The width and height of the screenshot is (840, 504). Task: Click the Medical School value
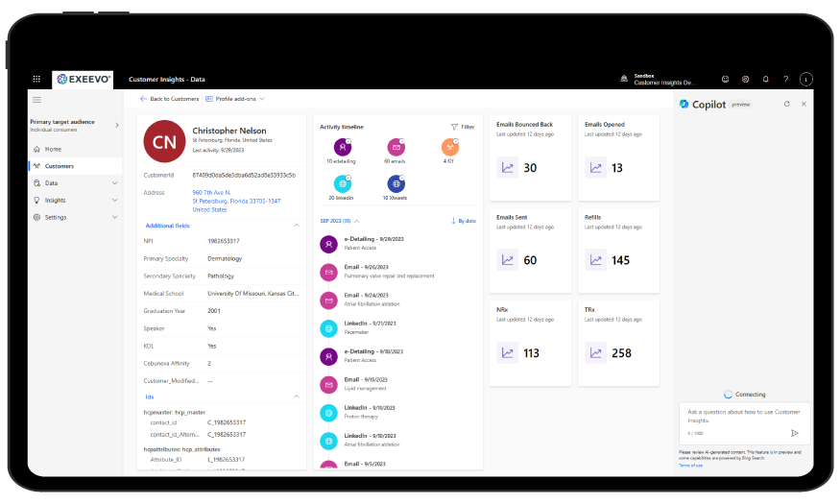point(252,294)
